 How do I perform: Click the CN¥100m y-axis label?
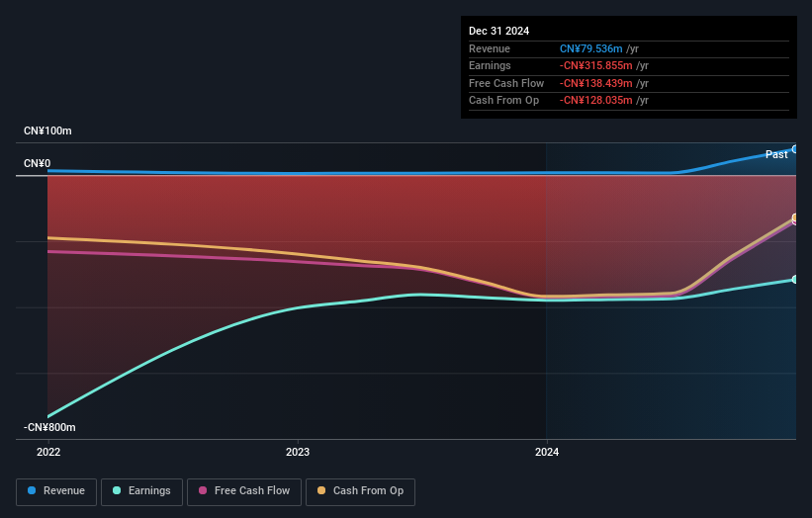[x=47, y=130]
